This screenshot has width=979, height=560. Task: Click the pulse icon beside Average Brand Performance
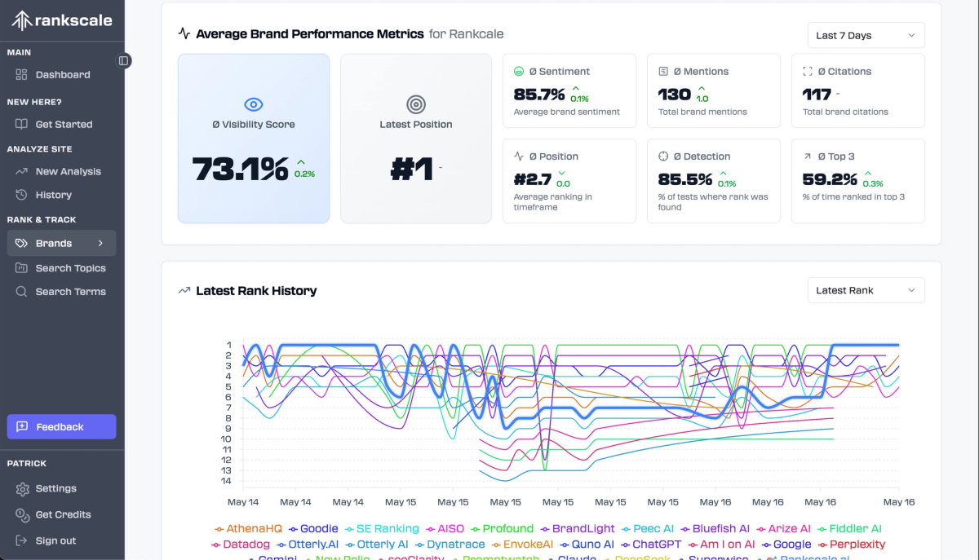pyautogui.click(x=184, y=34)
